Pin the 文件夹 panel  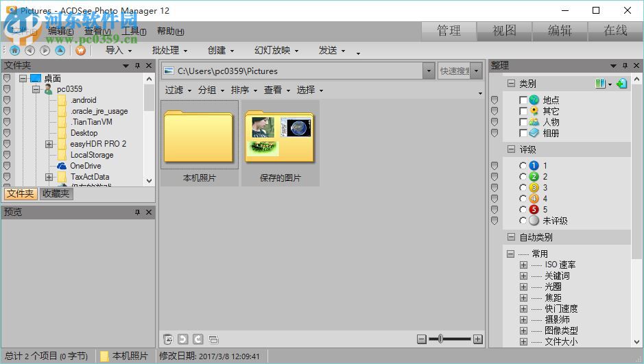pos(138,66)
